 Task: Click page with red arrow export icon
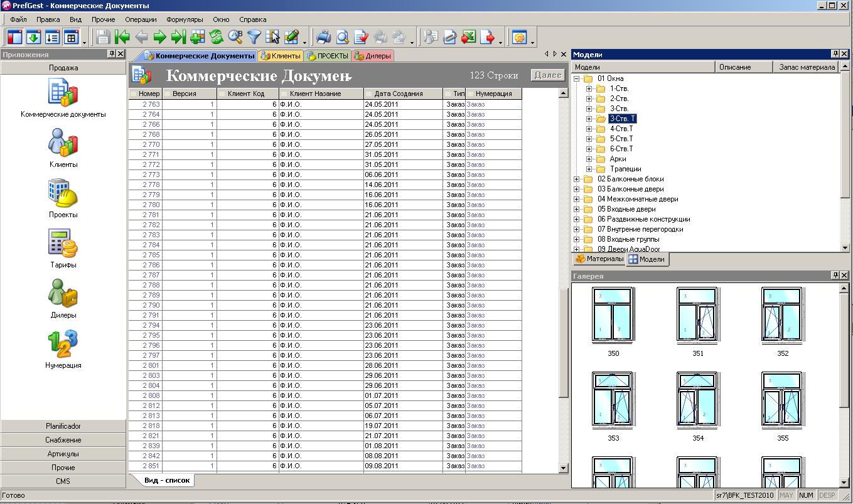487,37
